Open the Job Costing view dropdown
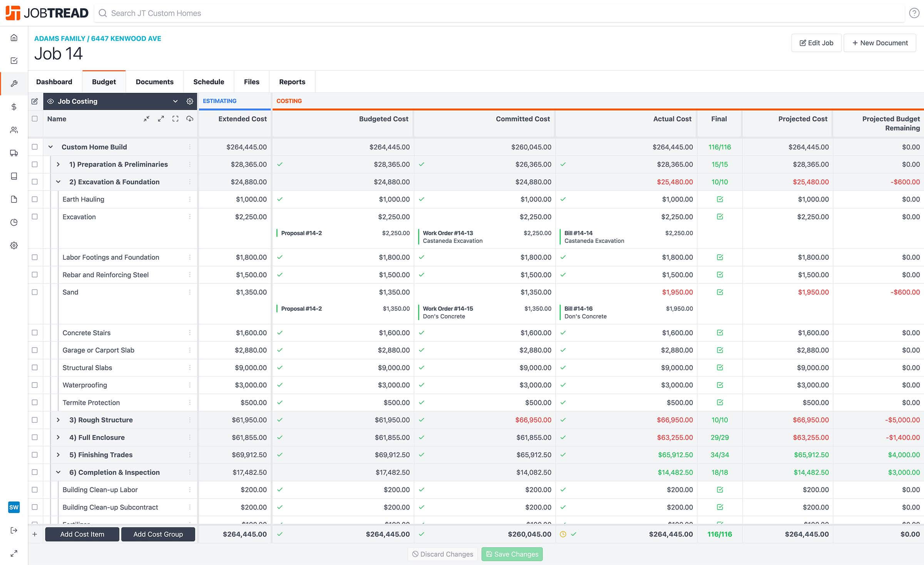The image size is (924, 565). coord(175,101)
